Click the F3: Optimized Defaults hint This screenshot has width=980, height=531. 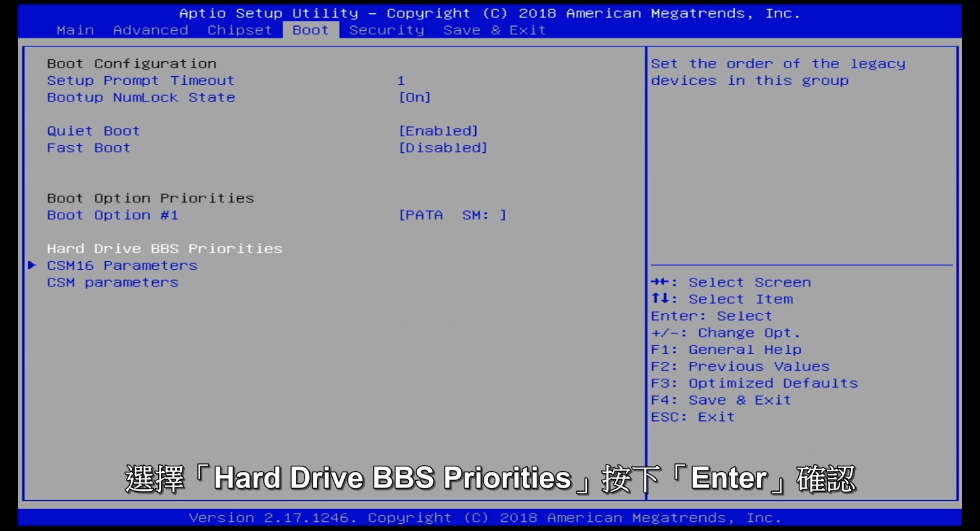coord(755,384)
